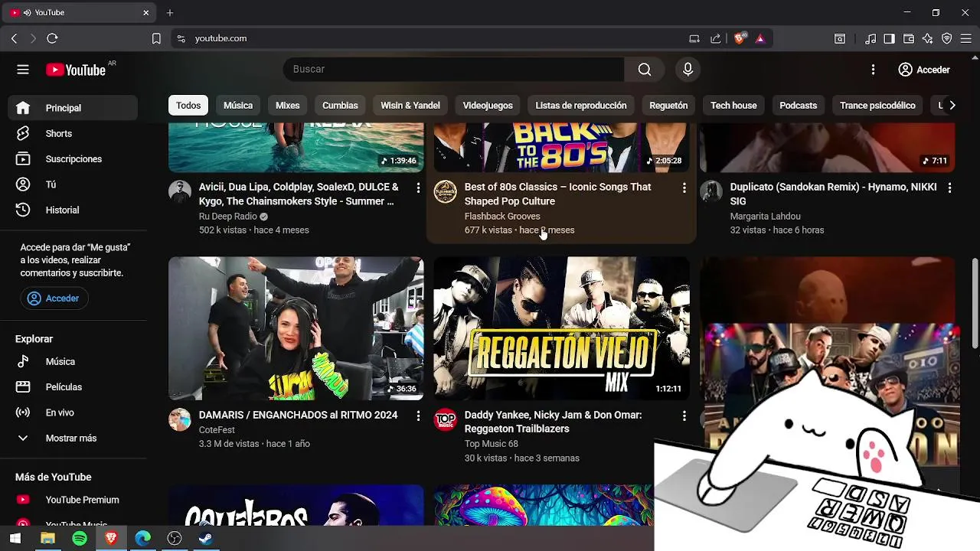The height and width of the screenshot is (551, 980).
Task: Click CoteFest channel name
Action: tap(217, 430)
